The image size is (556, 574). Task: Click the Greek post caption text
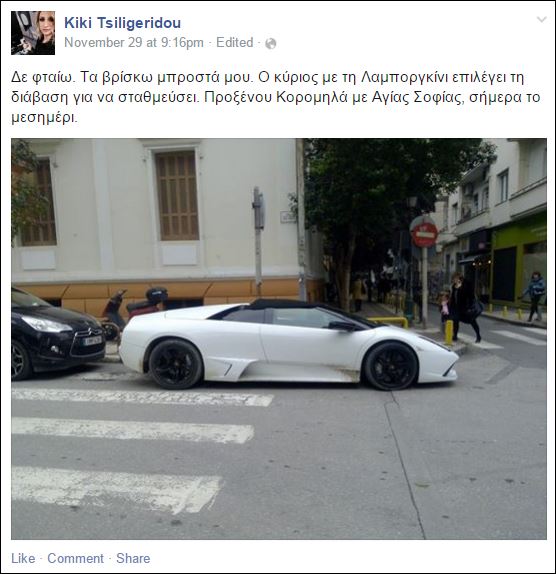[276, 97]
